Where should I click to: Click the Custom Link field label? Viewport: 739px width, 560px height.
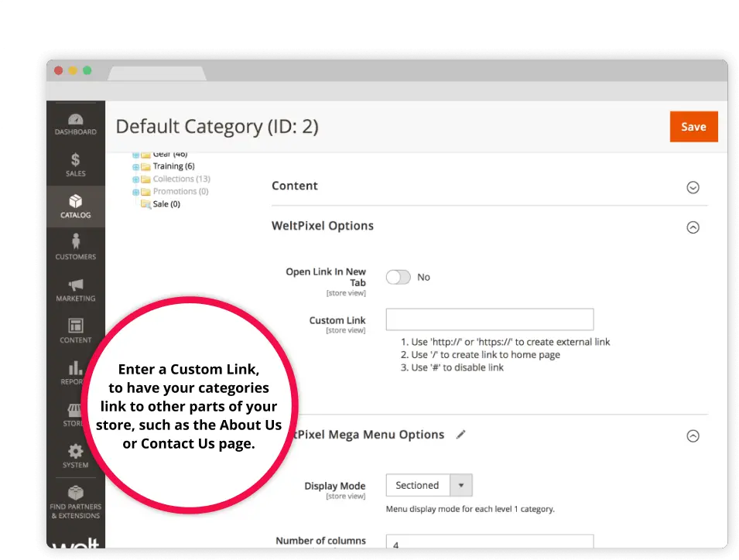(337, 320)
